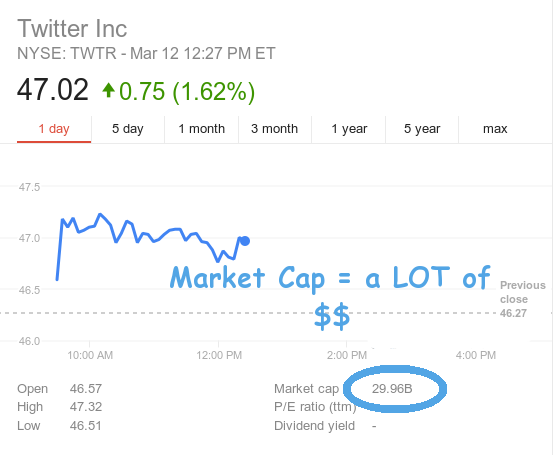Click the NYSE: TWTR ticker line

point(146,54)
